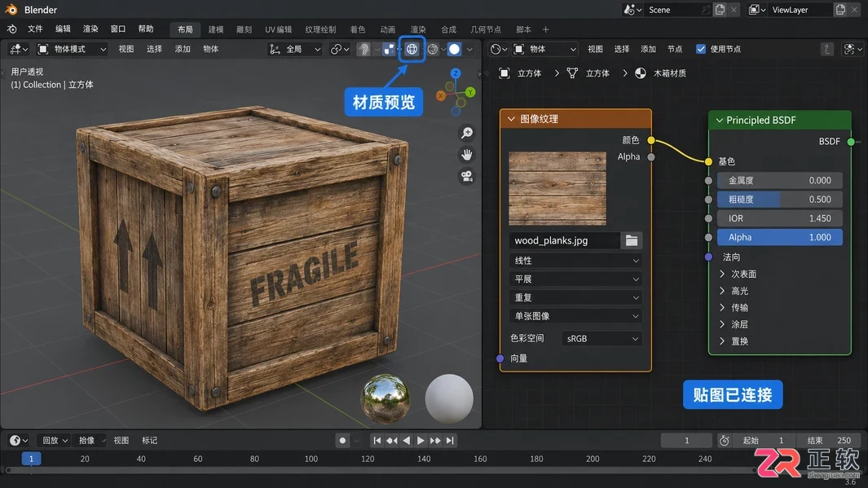Open the 文件 menu
Screen dimensions: 868x488
click(x=35, y=29)
